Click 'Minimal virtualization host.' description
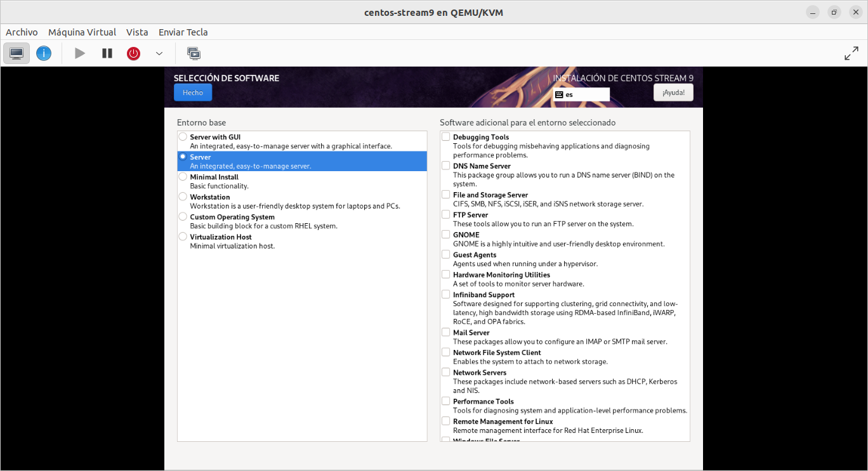868x471 pixels. (x=232, y=246)
